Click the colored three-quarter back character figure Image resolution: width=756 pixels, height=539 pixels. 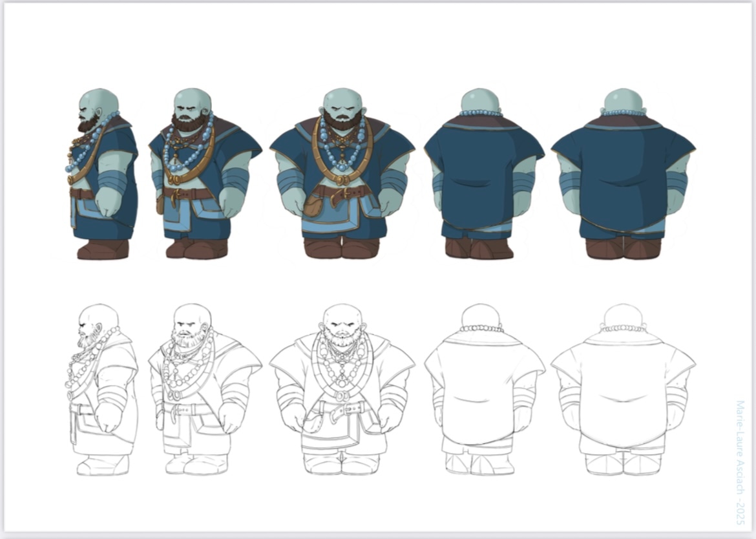coord(484,174)
